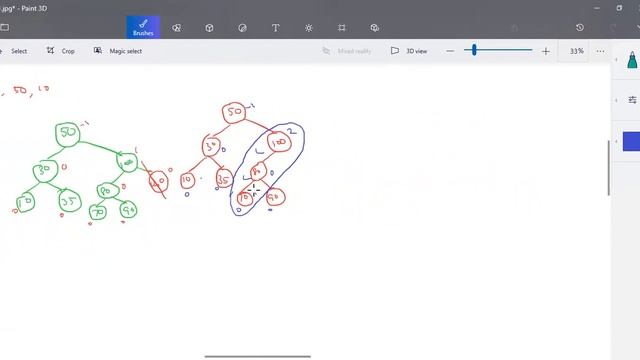640x360 pixels.
Task: Click the zoom slider handle
Action: click(x=474, y=50)
